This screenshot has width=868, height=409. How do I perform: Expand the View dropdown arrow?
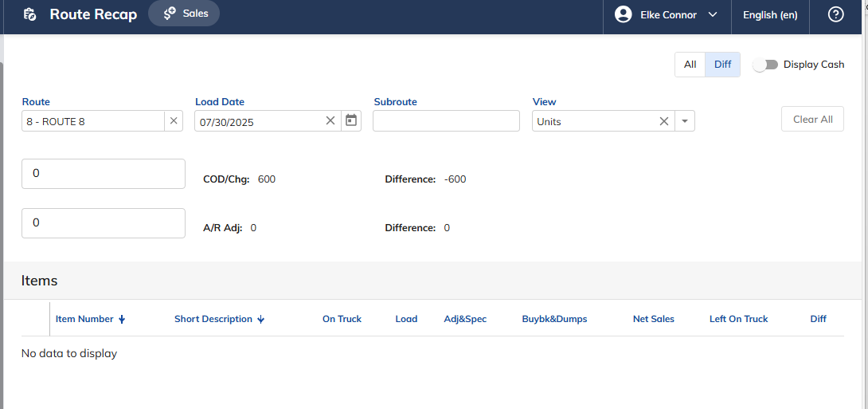click(685, 121)
